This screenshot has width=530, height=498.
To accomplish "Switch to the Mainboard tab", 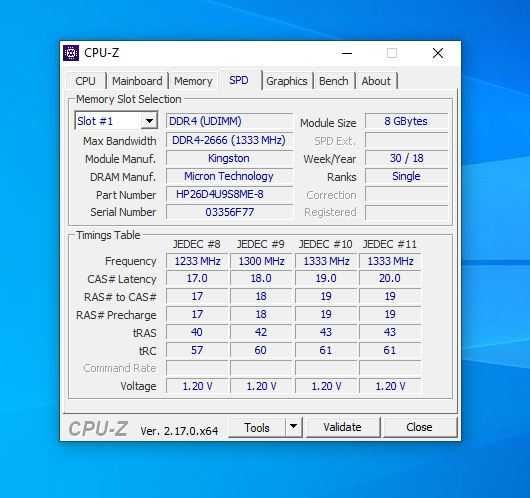I will [137, 81].
